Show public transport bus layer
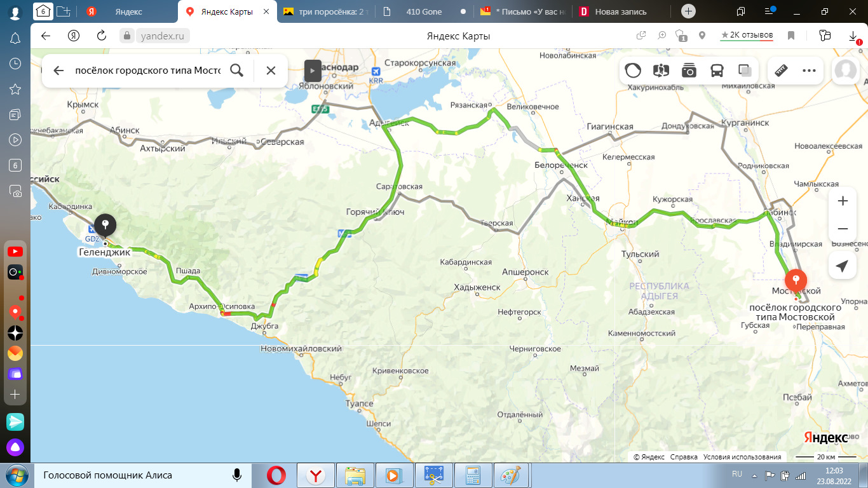The width and height of the screenshot is (868, 488). coord(717,71)
